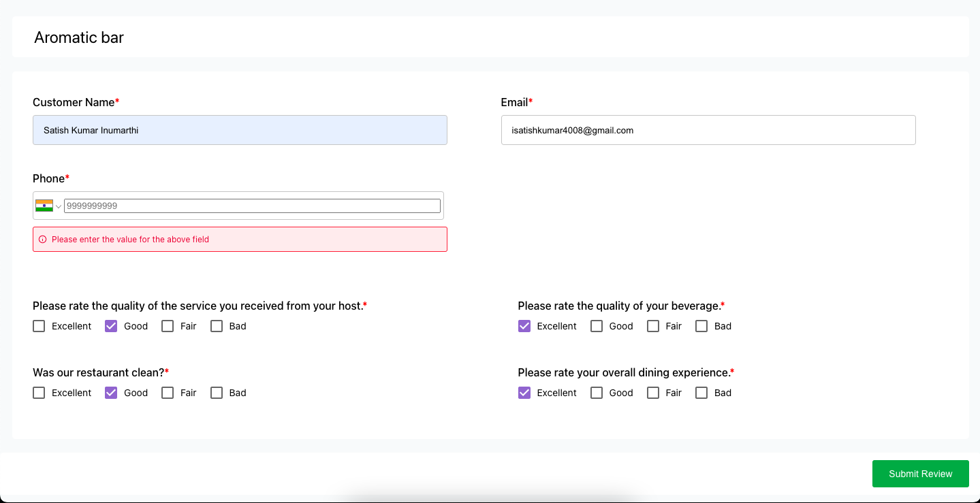Check Bad for host service quality

(x=217, y=325)
